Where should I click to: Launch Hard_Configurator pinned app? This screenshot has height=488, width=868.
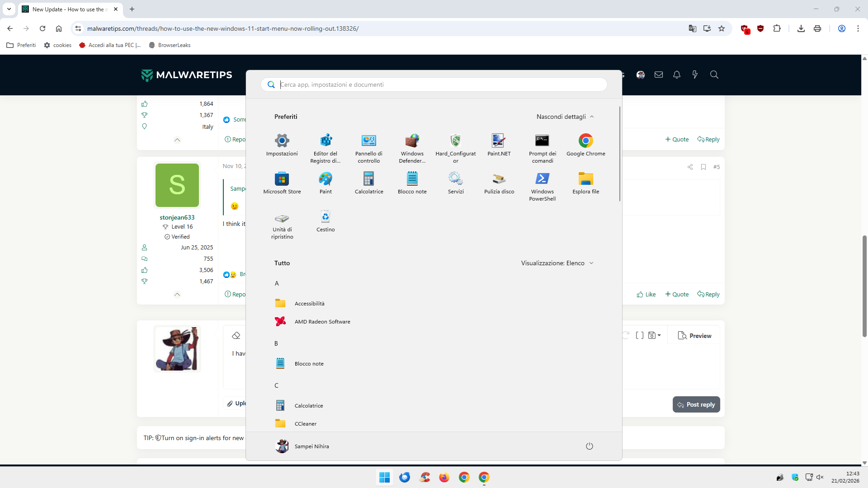[455, 147]
